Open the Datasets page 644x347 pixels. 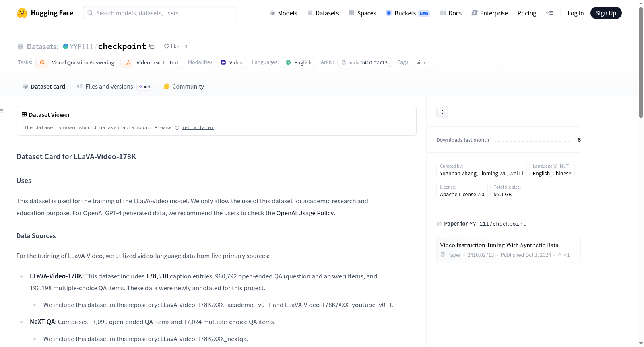coord(323,13)
